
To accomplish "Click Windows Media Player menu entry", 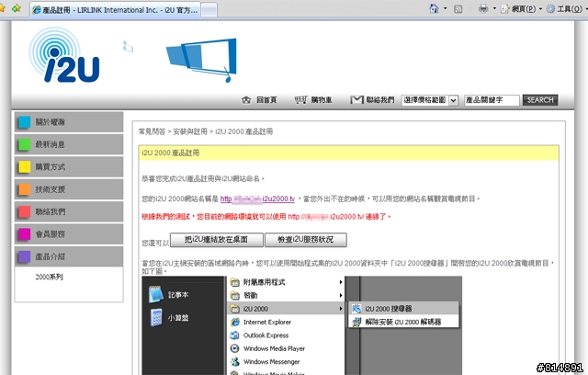I will click(x=286, y=348).
